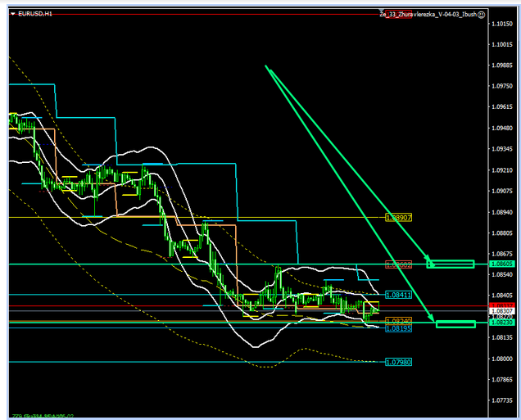Click the 1.10150 value on price scale
Screen dimensions: 521x420
[x=502, y=24]
